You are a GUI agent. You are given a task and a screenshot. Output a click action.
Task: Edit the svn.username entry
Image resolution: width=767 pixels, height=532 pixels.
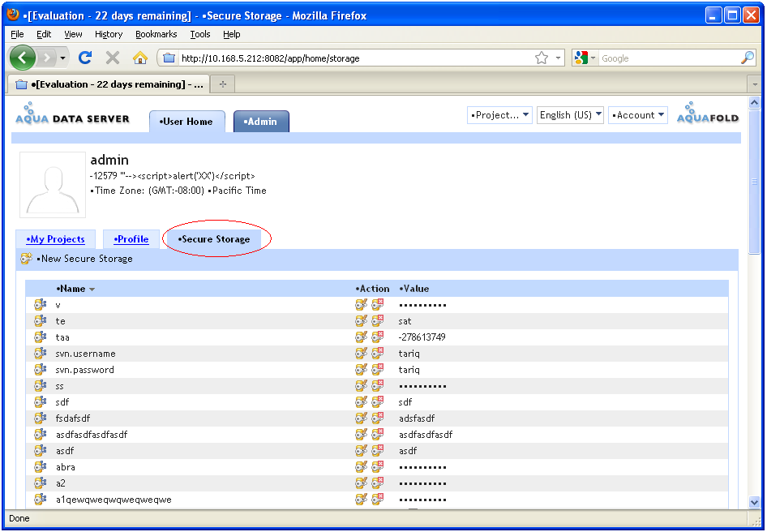click(361, 354)
